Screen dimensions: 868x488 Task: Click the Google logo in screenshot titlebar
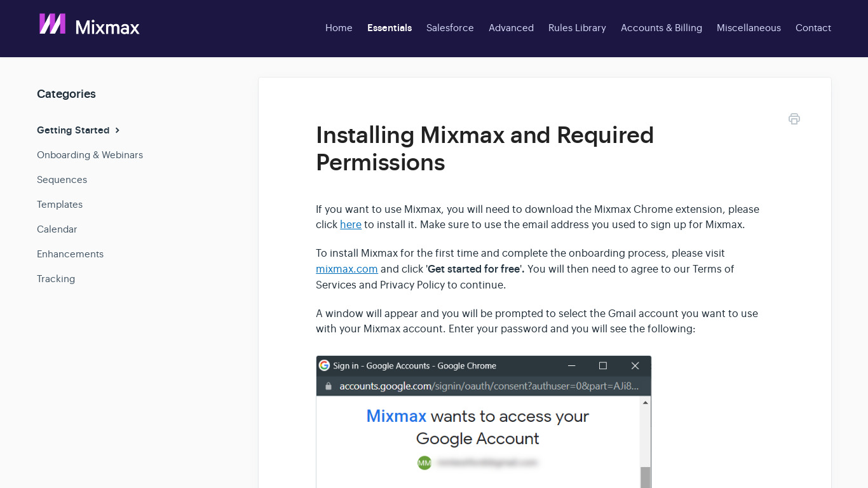click(x=324, y=365)
